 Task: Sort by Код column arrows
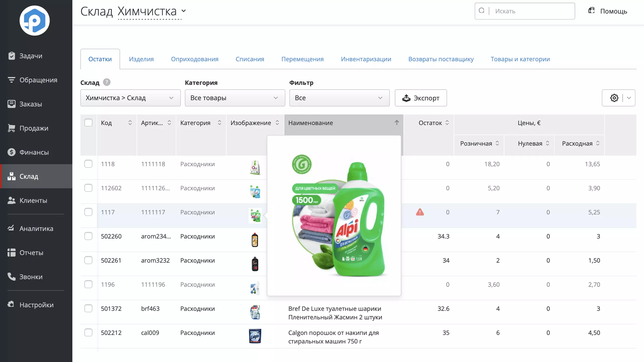tap(130, 123)
